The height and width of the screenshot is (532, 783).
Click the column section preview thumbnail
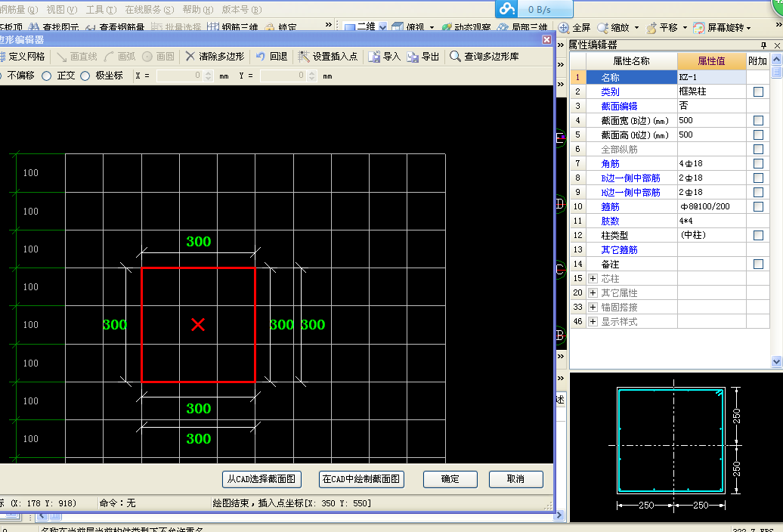(676, 447)
